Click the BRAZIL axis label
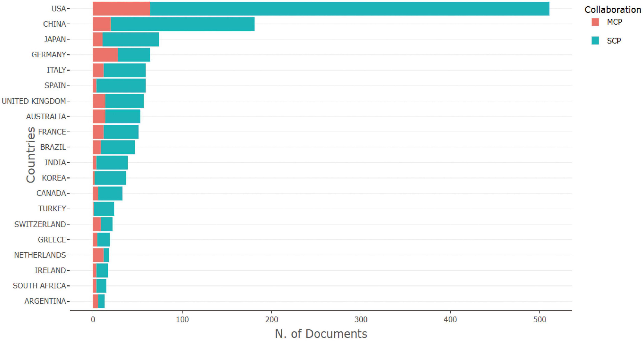This screenshot has width=644, height=341. click(x=53, y=147)
